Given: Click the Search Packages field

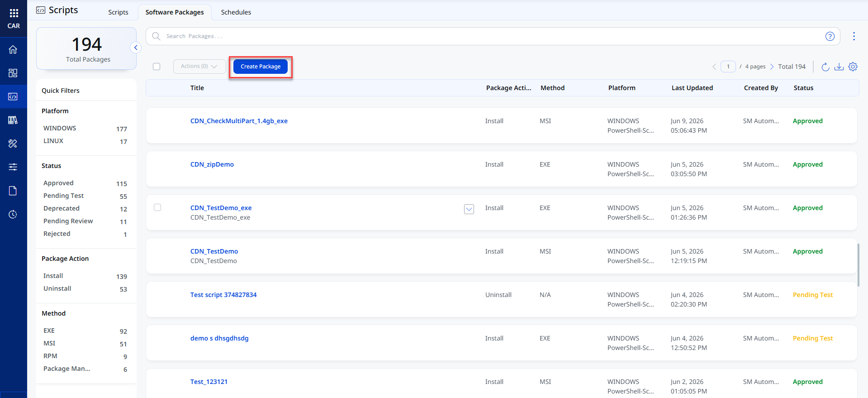Looking at the screenshot, I should [x=493, y=36].
